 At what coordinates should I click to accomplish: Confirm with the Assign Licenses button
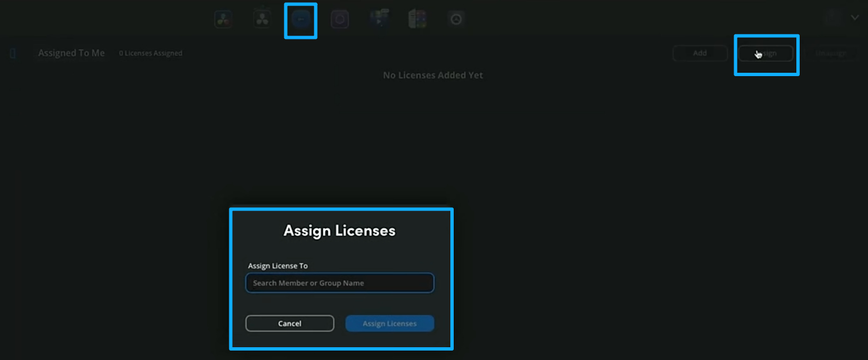(x=389, y=323)
